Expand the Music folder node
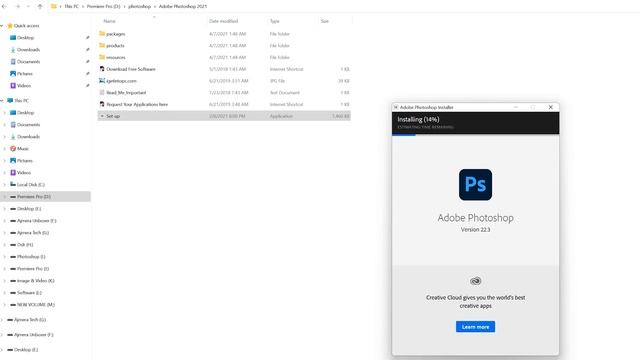This screenshot has height=360, width=640. coord(5,149)
